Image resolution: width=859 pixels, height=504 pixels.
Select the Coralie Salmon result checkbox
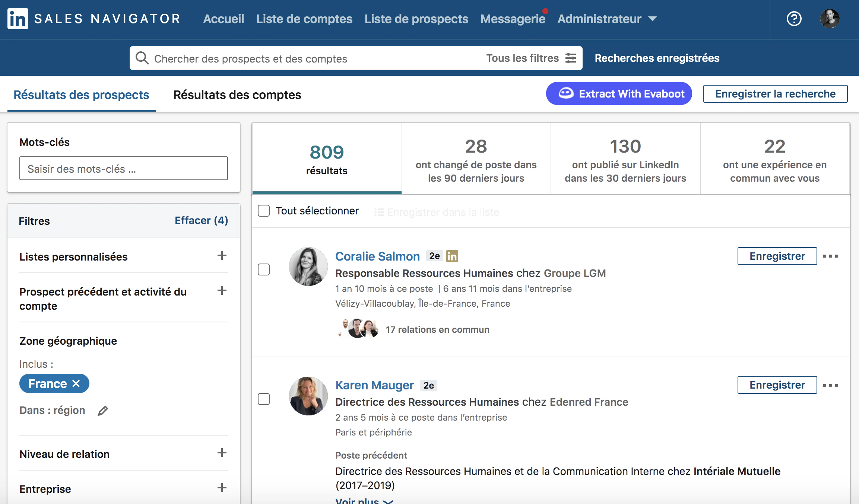[x=264, y=269]
